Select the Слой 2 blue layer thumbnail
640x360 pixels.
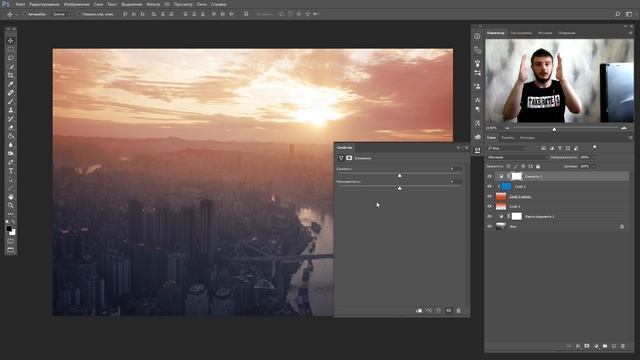coord(506,187)
